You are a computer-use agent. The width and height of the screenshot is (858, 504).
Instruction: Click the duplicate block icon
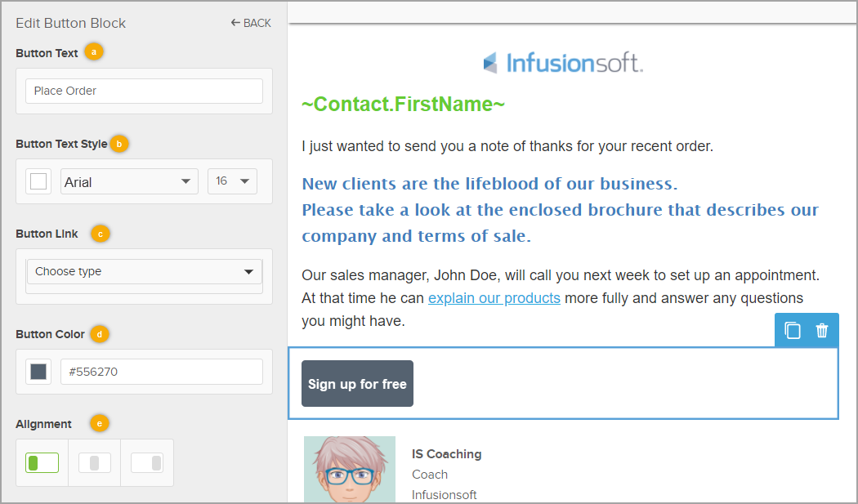click(x=792, y=330)
